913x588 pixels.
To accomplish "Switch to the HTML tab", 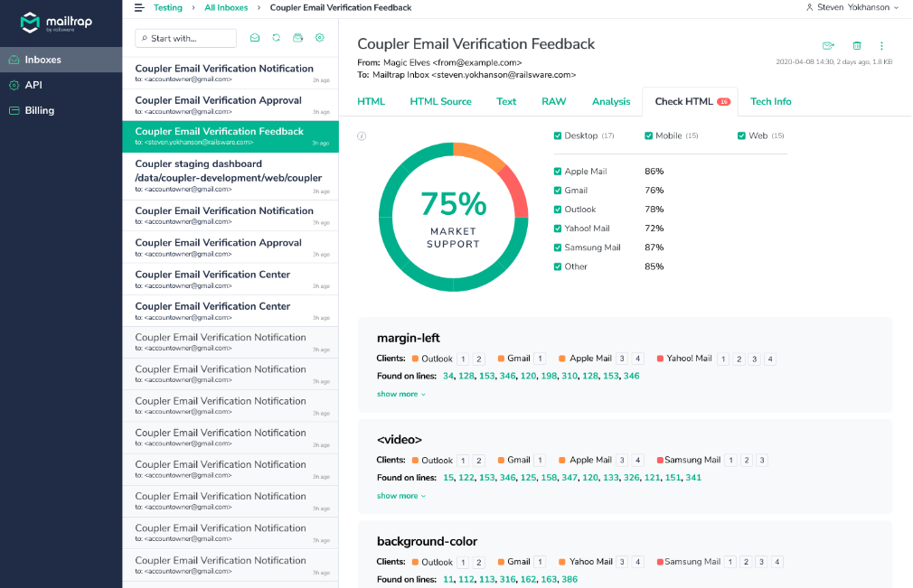I will click(x=371, y=102).
